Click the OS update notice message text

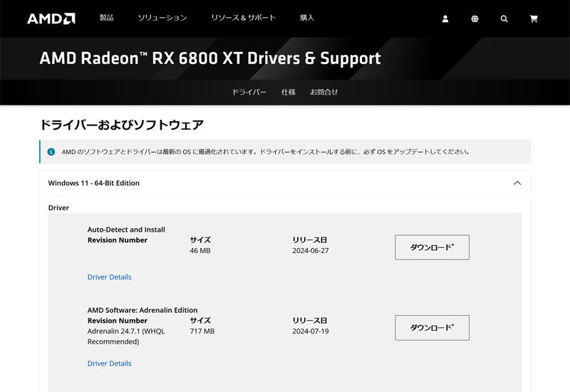266,152
